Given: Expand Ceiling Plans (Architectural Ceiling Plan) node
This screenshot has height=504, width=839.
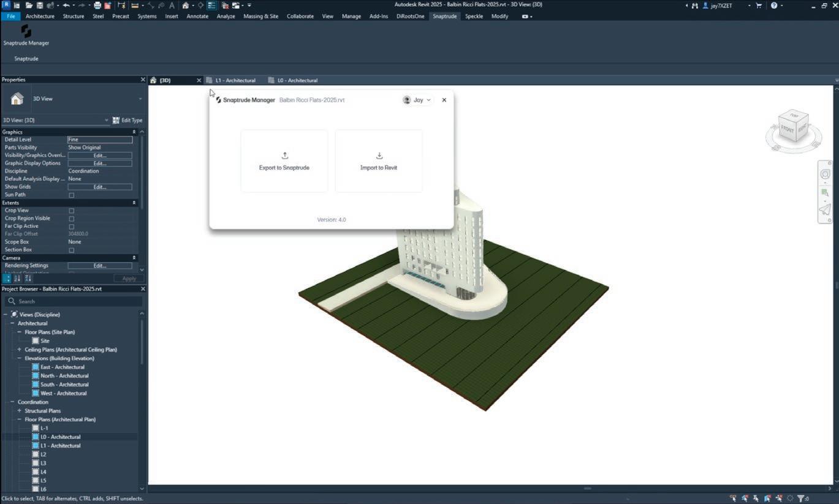Looking at the screenshot, I should 19,350.
